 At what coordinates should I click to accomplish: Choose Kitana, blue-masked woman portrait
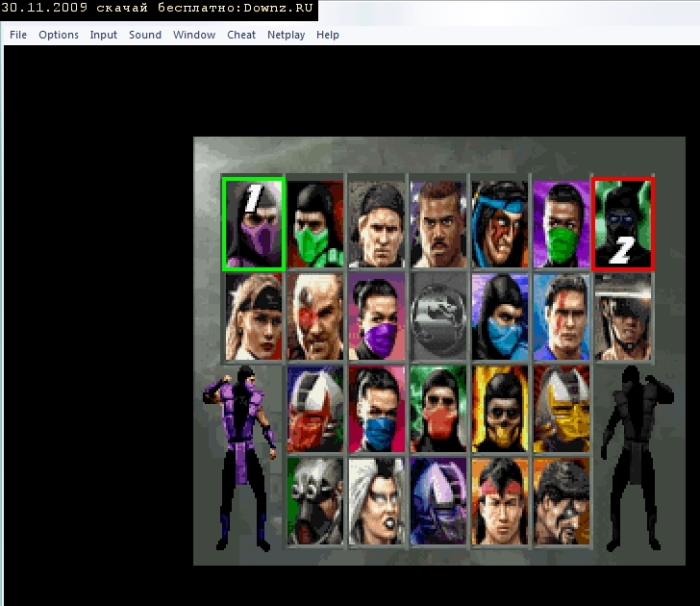[377, 409]
